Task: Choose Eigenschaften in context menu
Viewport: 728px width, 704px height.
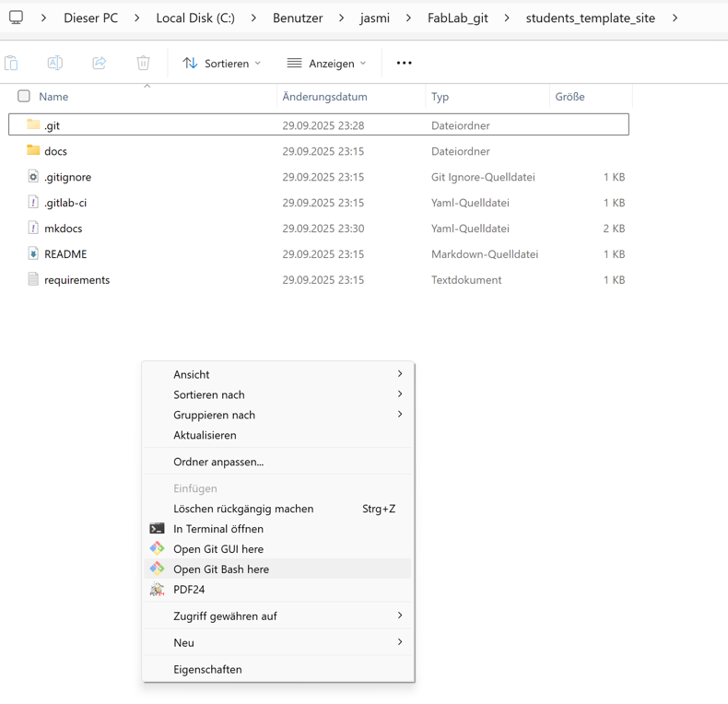Action: pyautogui.click(x=277, y=669)
